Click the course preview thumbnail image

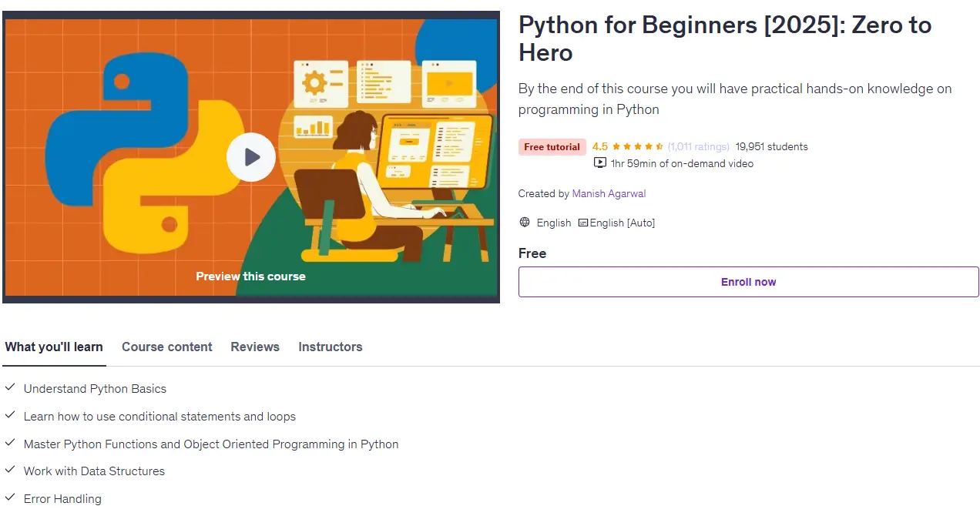250,157
